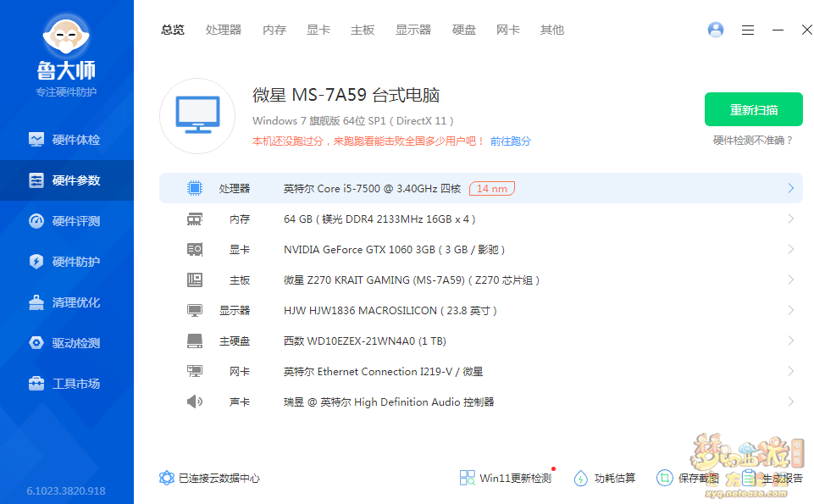Follow the 前往跑分 link

510,141
